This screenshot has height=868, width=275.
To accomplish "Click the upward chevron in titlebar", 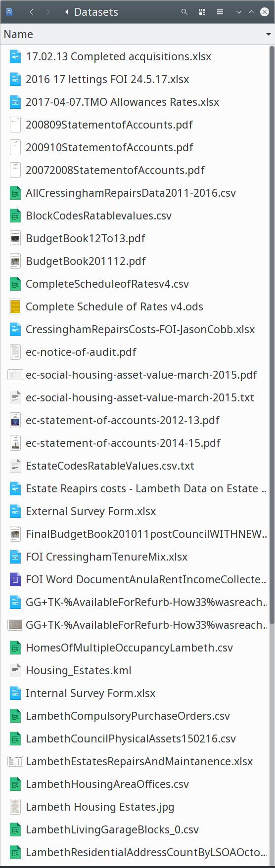I will click(251, 12).
